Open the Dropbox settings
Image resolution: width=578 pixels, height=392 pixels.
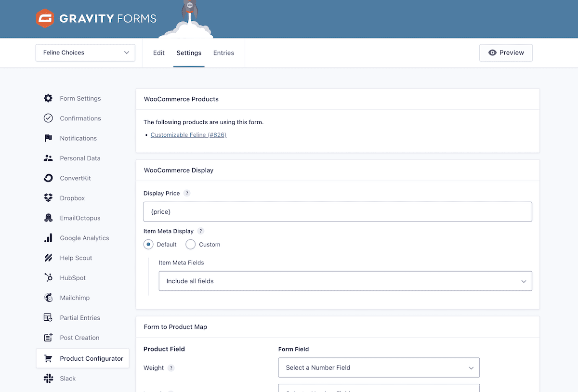point(72,198)
